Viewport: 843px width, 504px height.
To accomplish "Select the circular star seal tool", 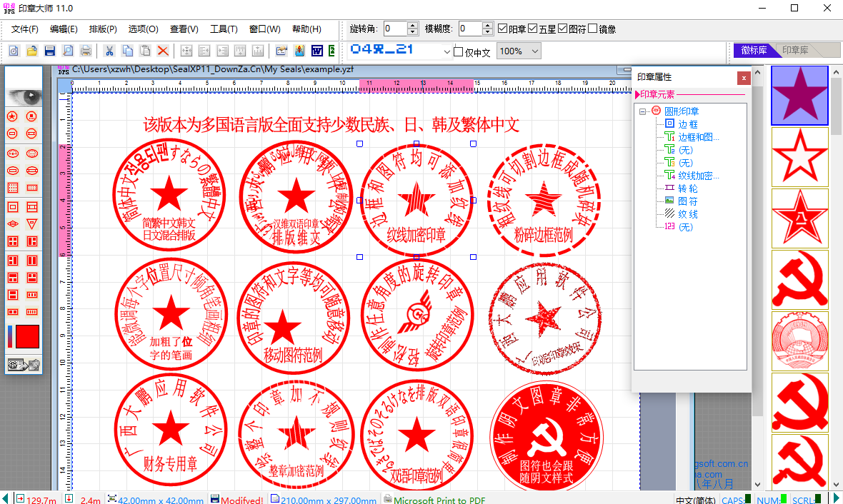I will tap(12, 116).
